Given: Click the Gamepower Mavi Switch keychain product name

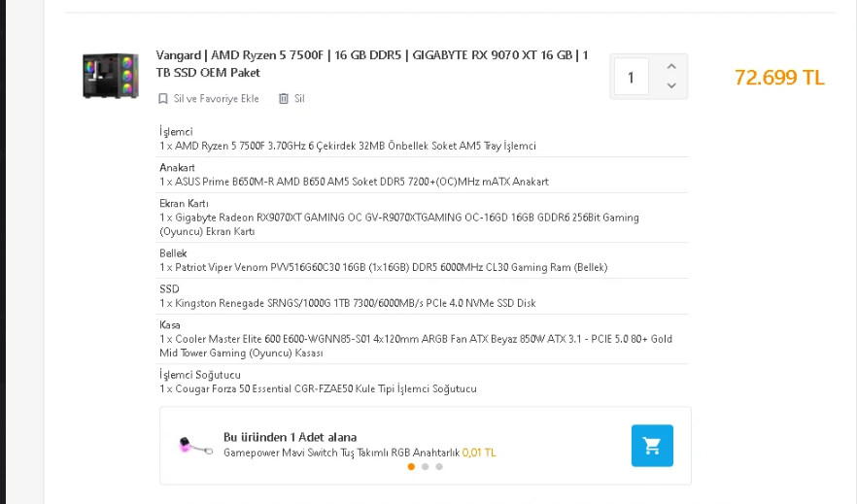Looking at the screenshot, I should 341,453.
